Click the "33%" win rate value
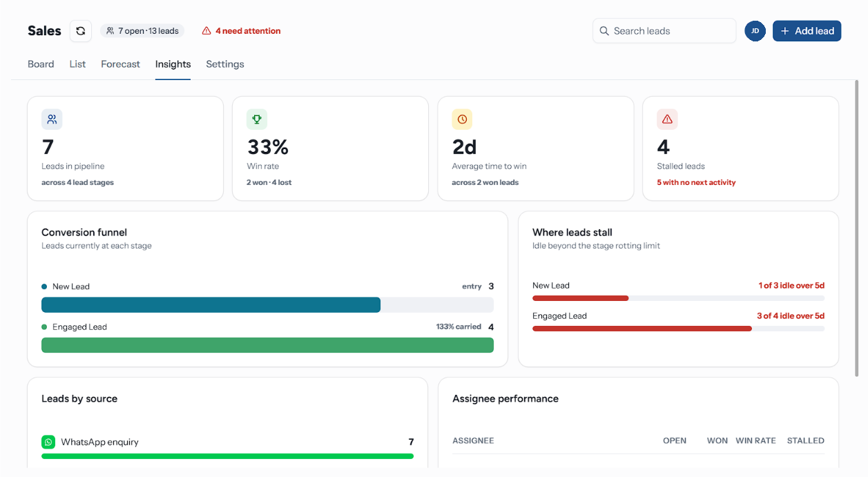The height and width of the screenshot is (477, 868). 268,147
